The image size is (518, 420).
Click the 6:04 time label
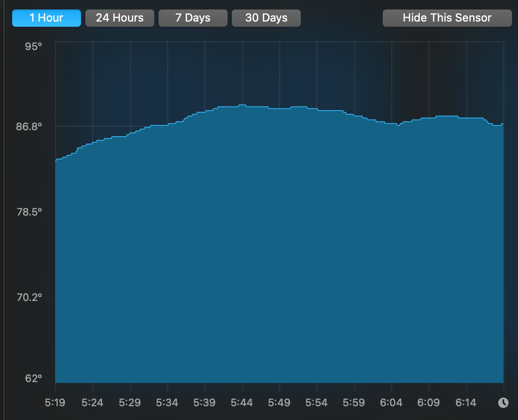391,403
